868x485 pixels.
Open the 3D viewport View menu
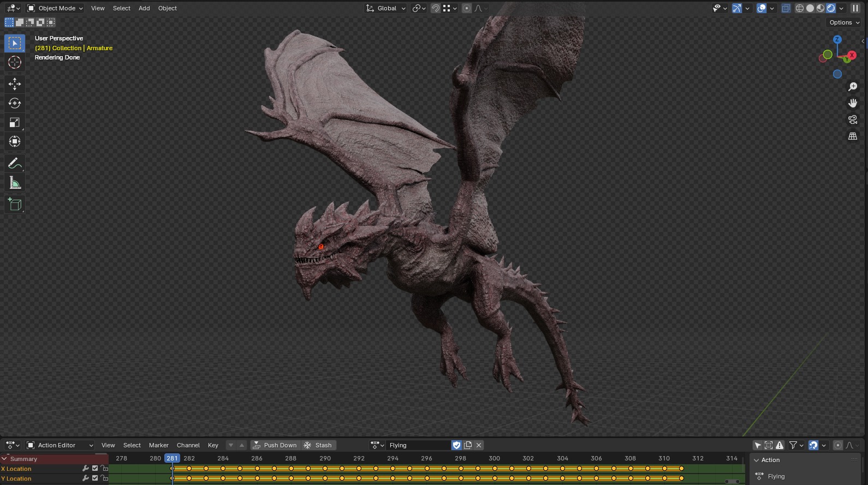coord(98,8)
